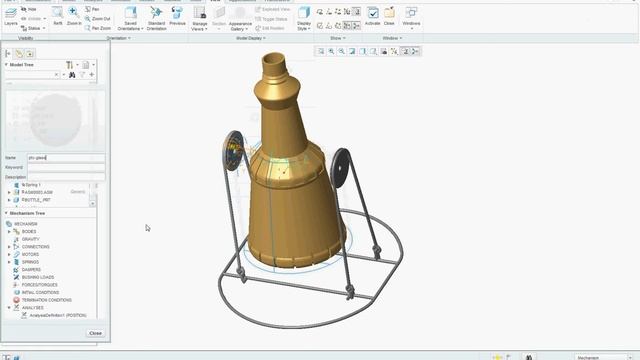Open Model Tree settings dropdown

point(72,65)
